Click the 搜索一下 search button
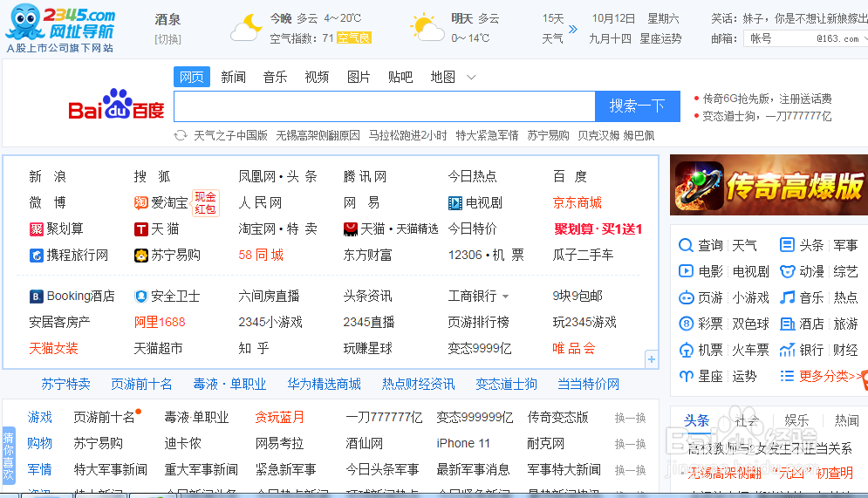The width and height of the screenshot is (868, 498). (637, 106)
